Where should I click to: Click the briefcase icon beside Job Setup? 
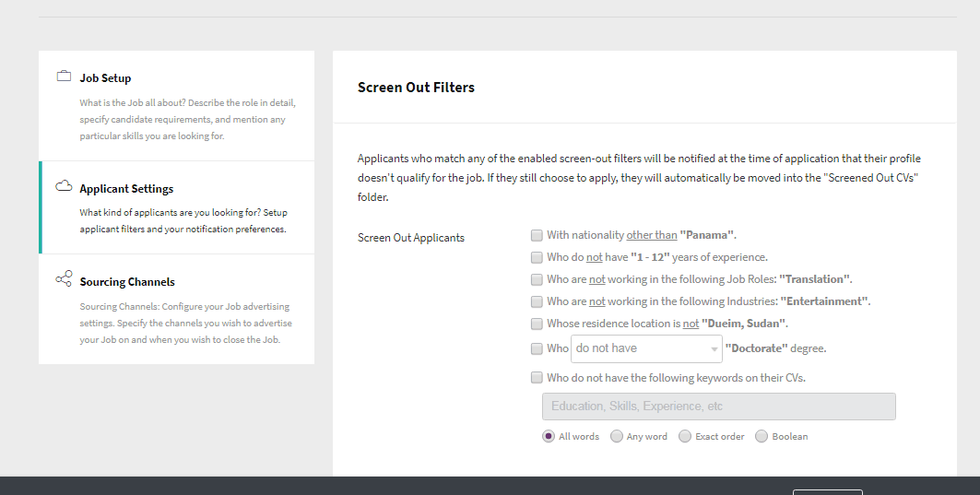point(64,77)
